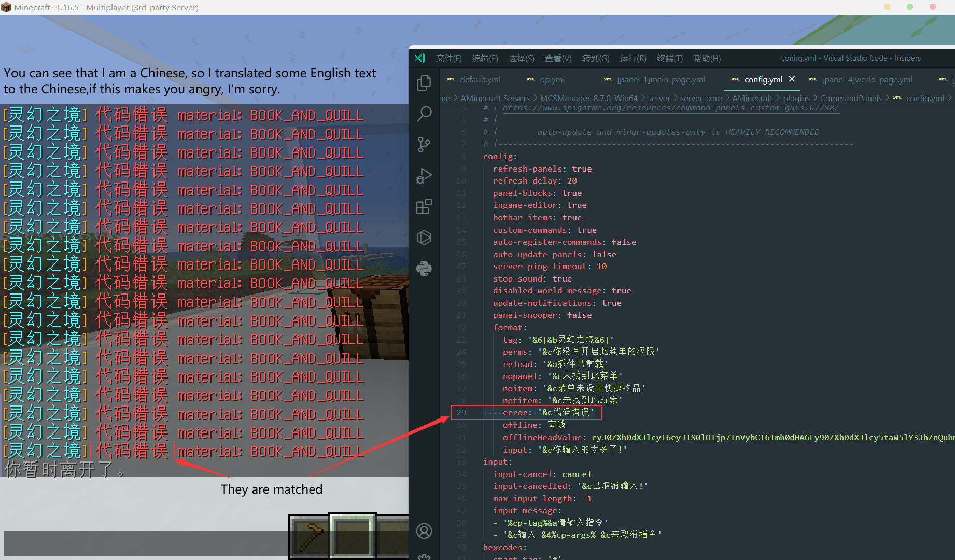Switch to the default.yml tab
The image size is (955, 560).
click(480, 79)
